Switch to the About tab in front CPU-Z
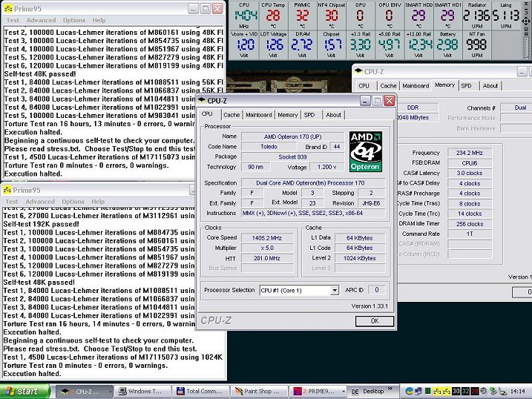Image resolution: width=532 pixels, height=399 pixels. click(x=333, y=115)
